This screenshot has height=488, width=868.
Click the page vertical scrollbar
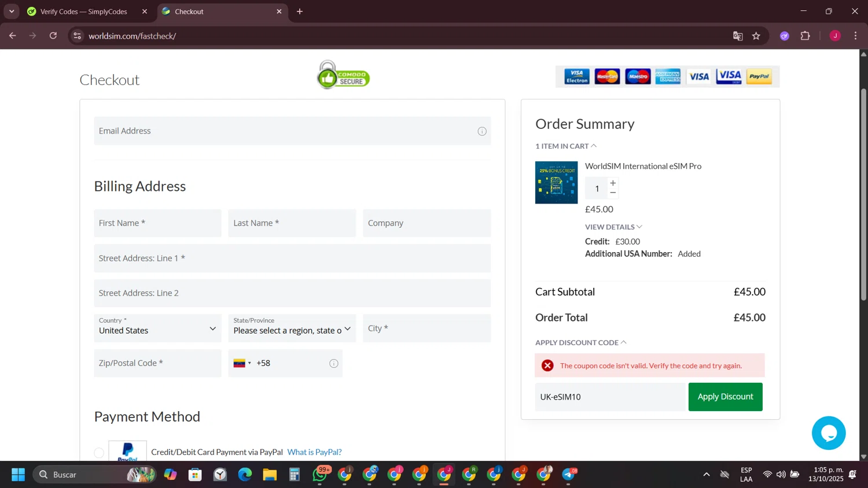point(863,194)
